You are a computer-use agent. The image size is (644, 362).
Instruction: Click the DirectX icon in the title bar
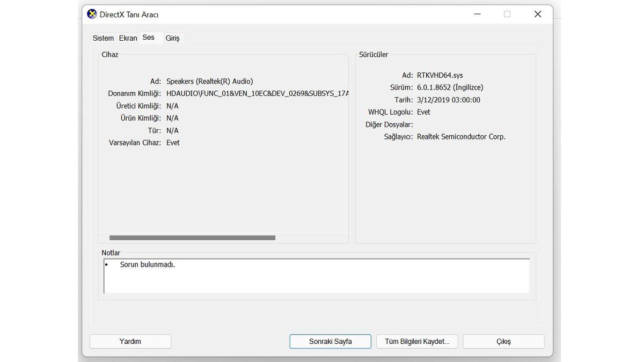pyautogui.click(x=92, y=14)
